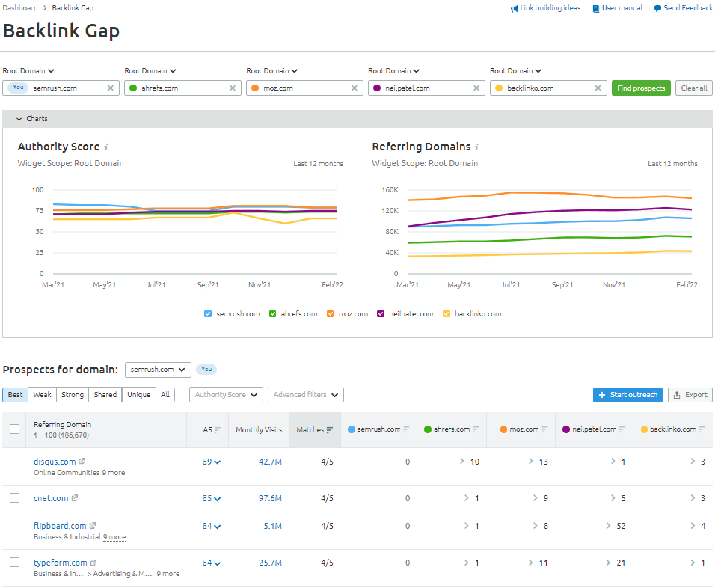715x588 pixels.
Task: Open Link building ideas megaphone link
Action: point(545,8)
